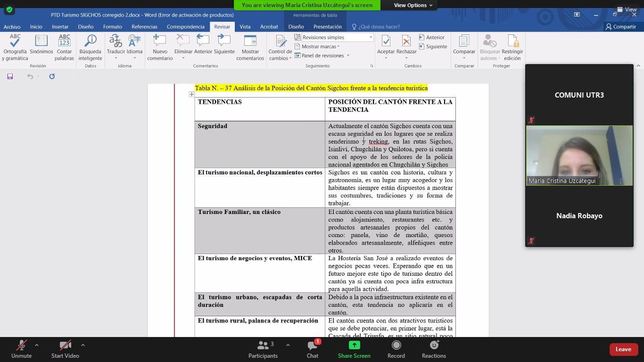Open Restringir edición
644x362 pixels.
coord(512,47)
